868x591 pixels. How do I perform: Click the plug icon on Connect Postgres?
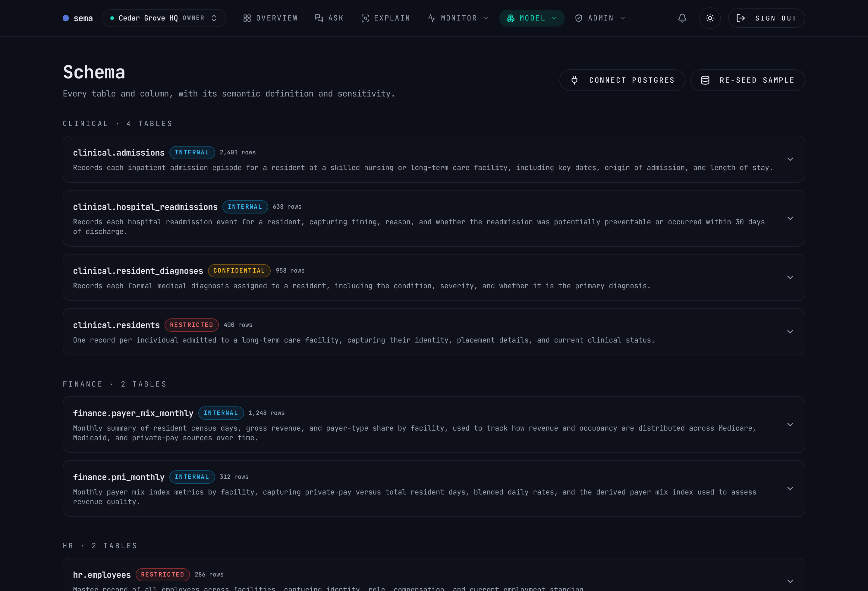(574, 80)
